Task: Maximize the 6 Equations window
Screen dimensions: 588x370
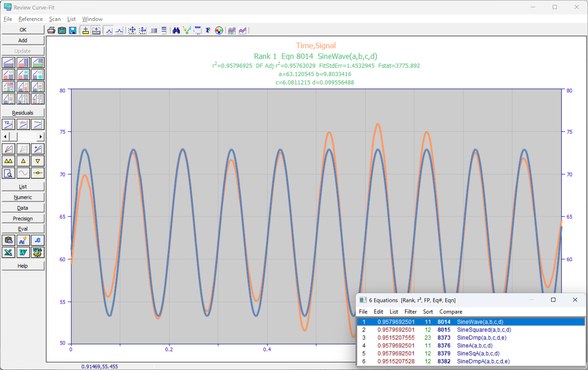Action: [x=553, y=300]
